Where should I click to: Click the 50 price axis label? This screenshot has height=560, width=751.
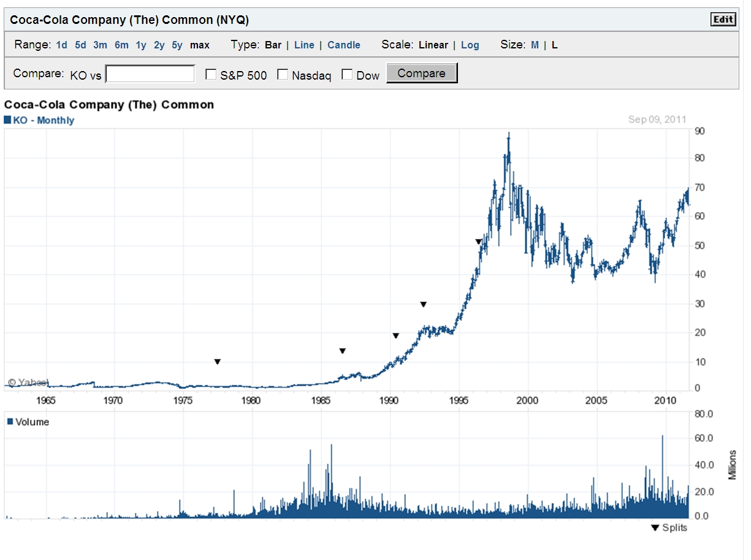point(699,245)
